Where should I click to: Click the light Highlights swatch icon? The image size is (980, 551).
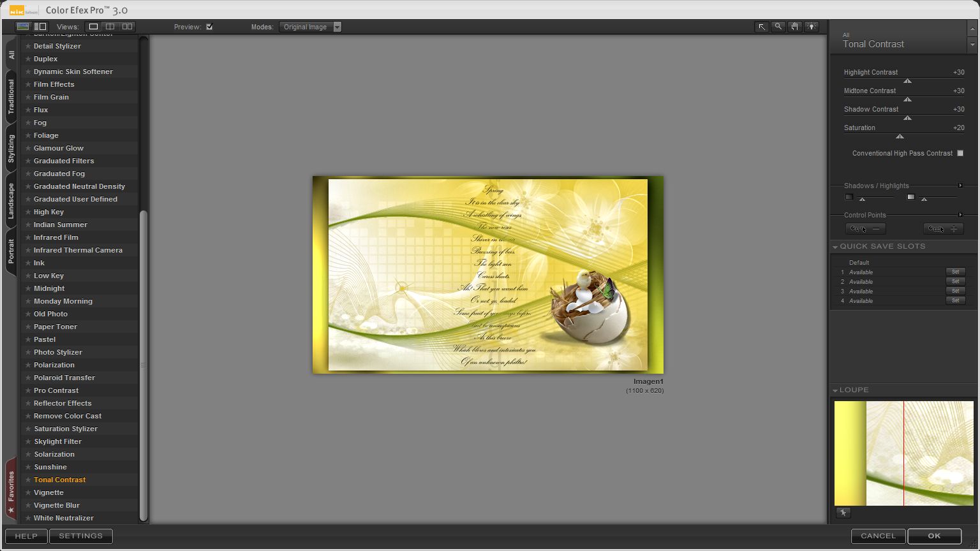coord(911,197)
